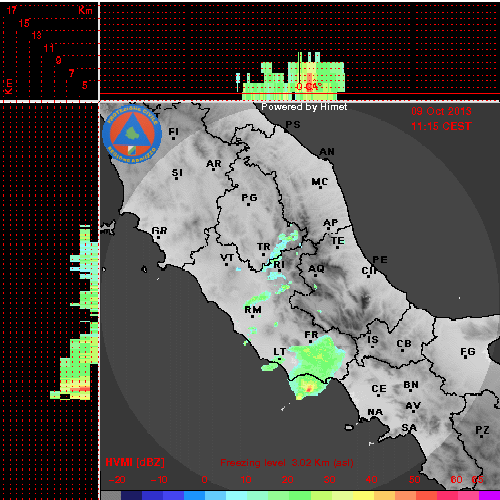
Task: Click the '60' value on the dBZ scale
Action: (456, 480)
